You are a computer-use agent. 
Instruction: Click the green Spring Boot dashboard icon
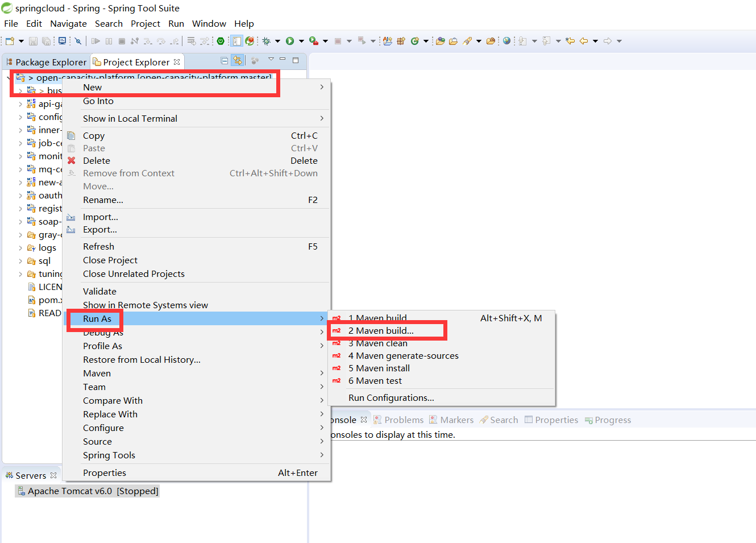coord(221,41)
